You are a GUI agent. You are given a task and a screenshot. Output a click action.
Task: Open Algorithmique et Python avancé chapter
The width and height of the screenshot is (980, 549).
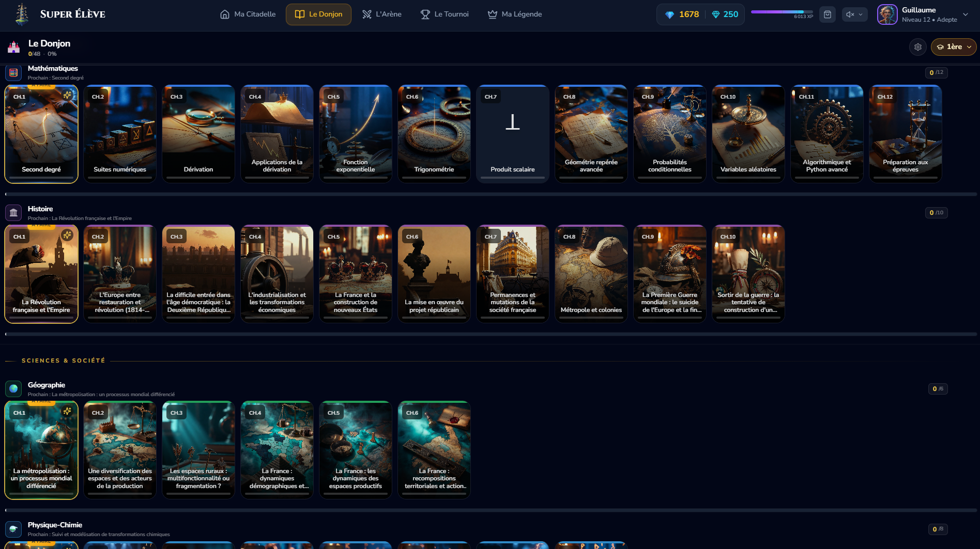pos(827,134)
